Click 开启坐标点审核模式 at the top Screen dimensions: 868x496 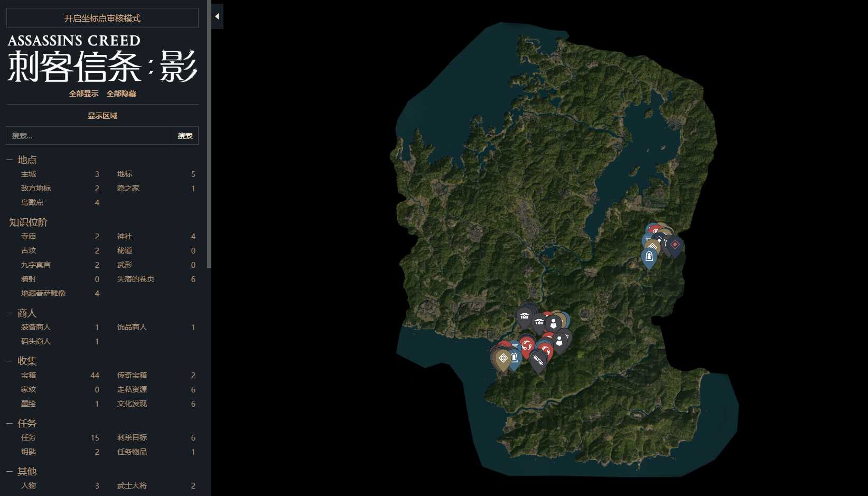tap(102, 18)
